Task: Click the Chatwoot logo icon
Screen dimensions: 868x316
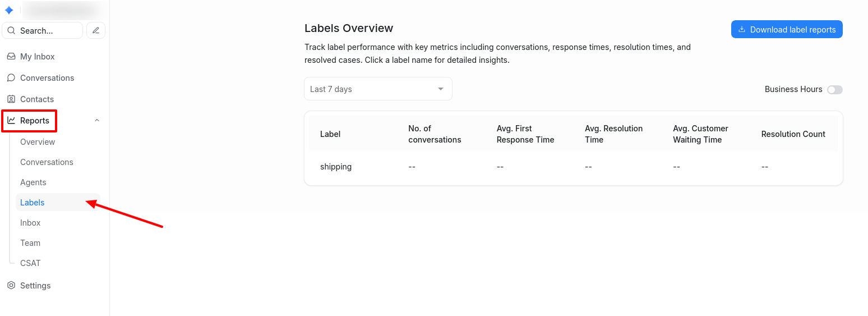Action: (9, 10)
